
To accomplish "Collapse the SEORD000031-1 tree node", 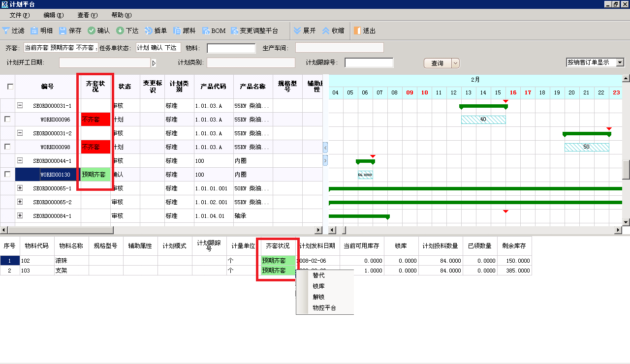I will click(20, 105).
